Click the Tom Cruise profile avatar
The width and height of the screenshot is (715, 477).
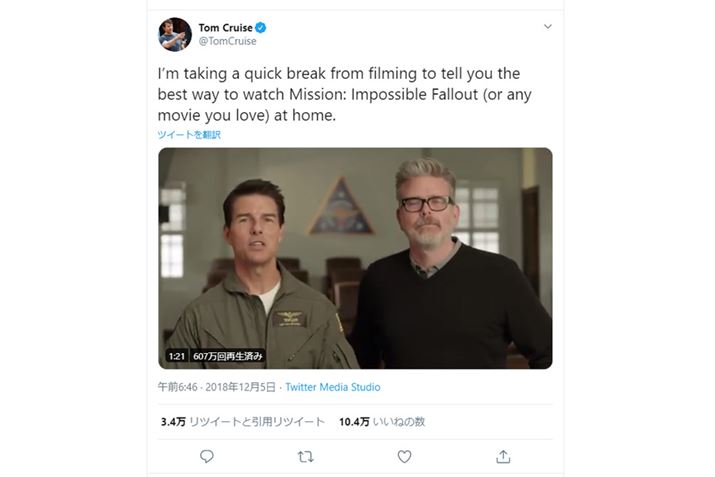click(175, 33)
